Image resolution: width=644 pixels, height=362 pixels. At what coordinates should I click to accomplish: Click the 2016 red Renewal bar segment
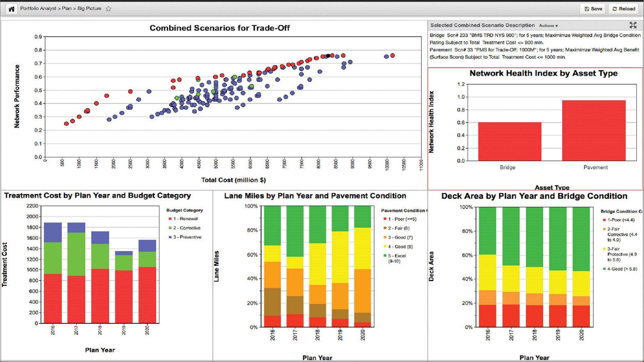[53, 298]
